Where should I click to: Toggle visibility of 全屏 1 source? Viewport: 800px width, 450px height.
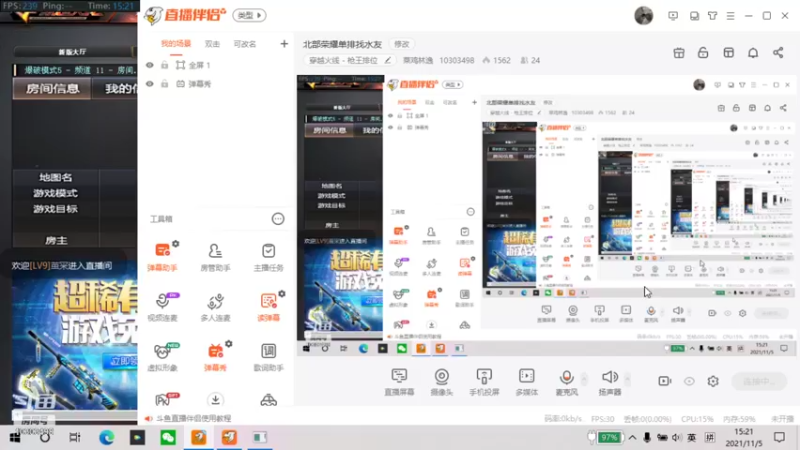(149, 65)
